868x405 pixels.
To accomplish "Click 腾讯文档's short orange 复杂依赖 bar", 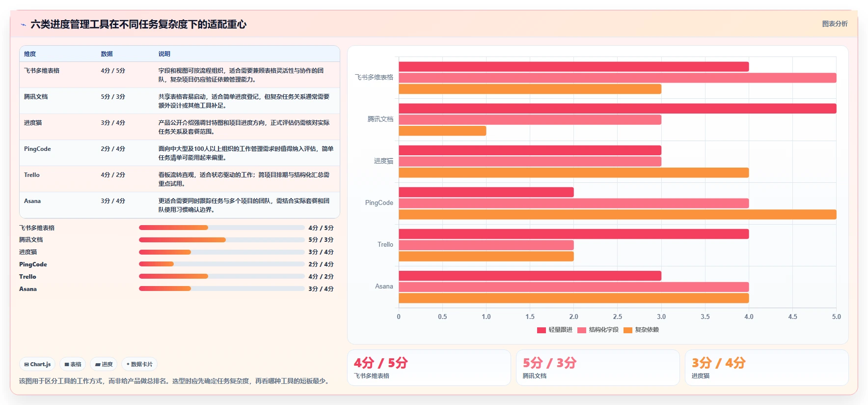I will [x=442, y=131].
